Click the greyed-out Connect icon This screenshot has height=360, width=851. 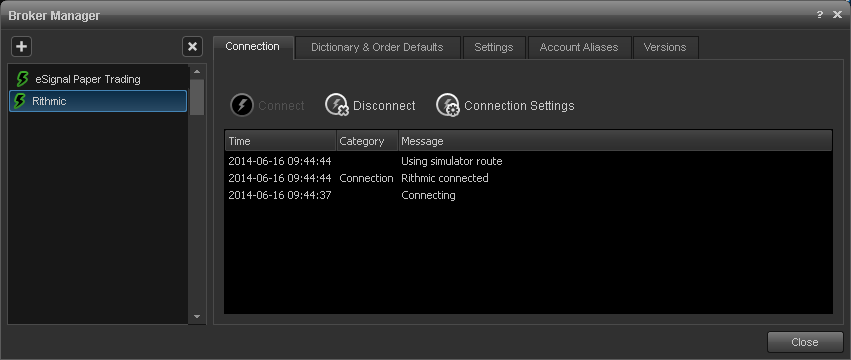pos(242,105)
